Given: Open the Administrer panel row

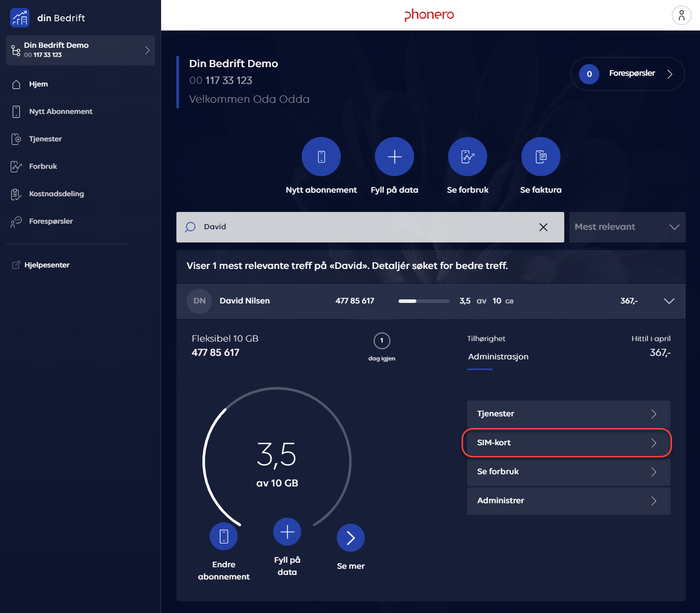Looking at the screenshot, I should click(569, 501).
